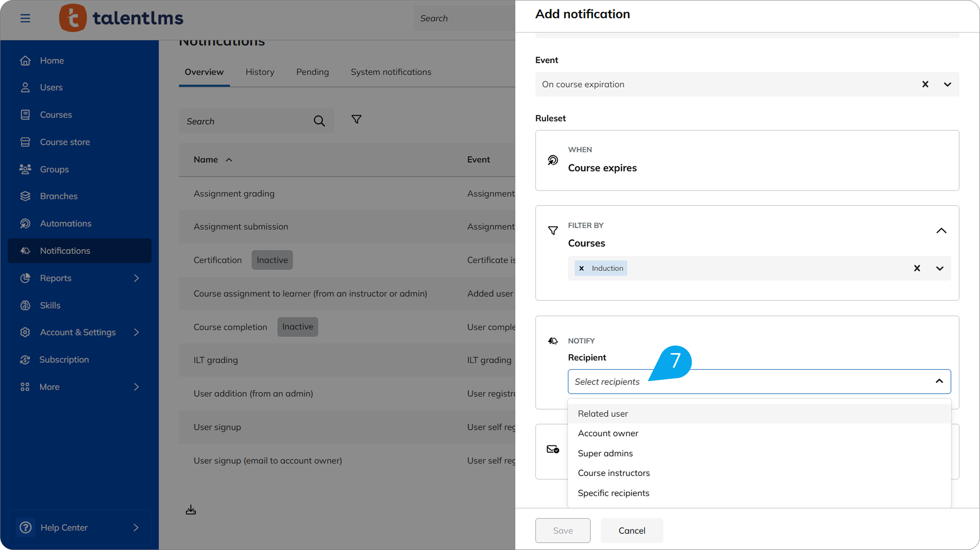Viewport: 980px width, 550px height.
Task: Switch to the History tab
Action: point(260,72)
